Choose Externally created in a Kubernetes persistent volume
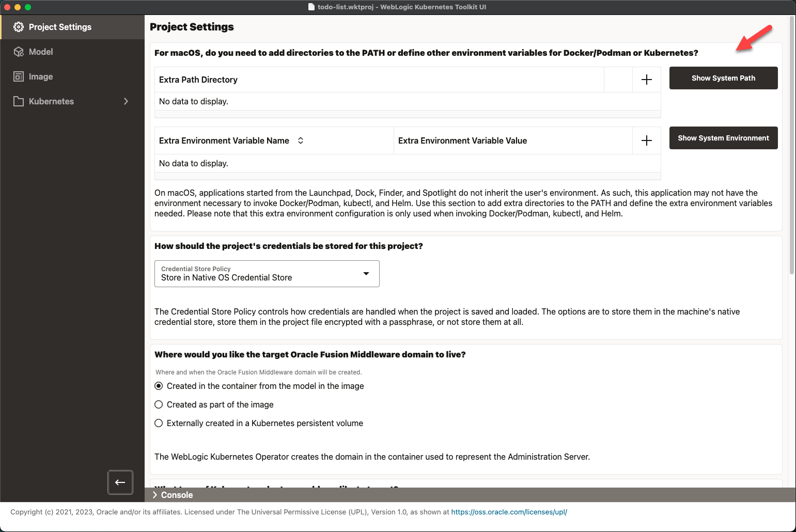 click(159, 423)
